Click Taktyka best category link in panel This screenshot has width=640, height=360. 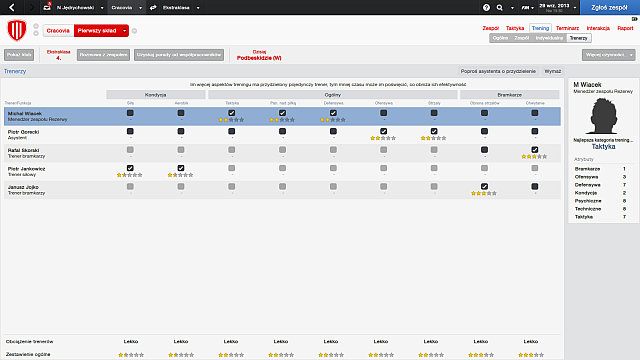[x=603, y=147]
